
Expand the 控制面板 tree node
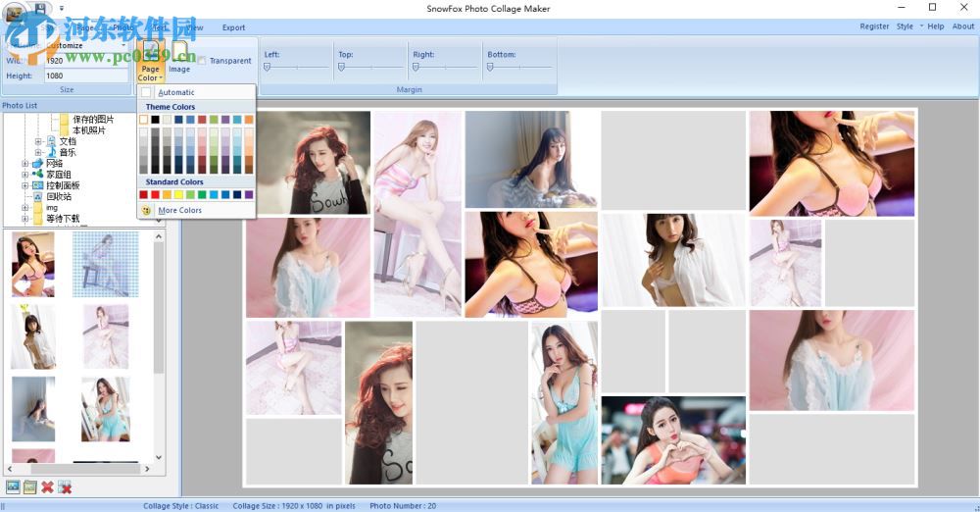click(25, 185)
